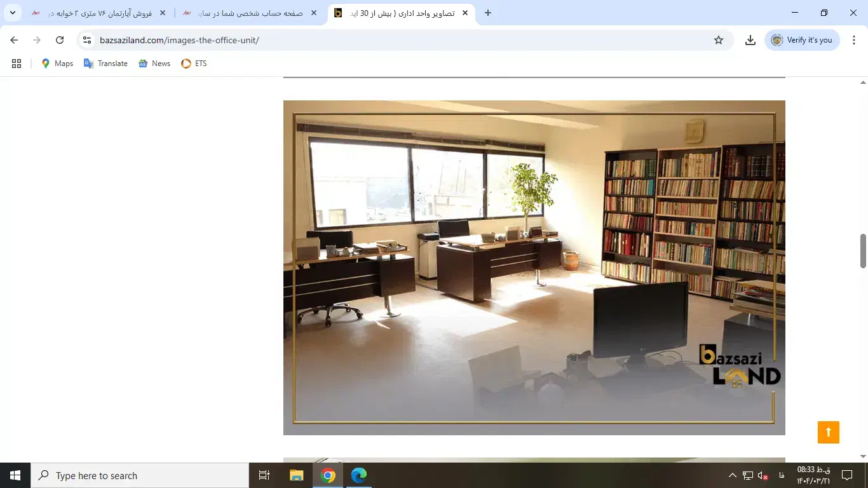Reload the current page
The width and height of the screenshot is (868, 488).
(x=60, y=40)
